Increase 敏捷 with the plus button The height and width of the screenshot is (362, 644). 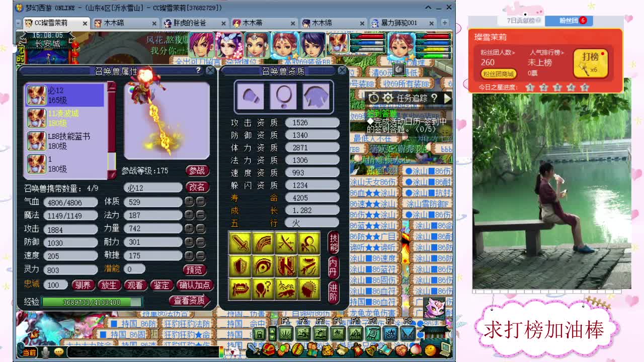(x=189, y=256)
